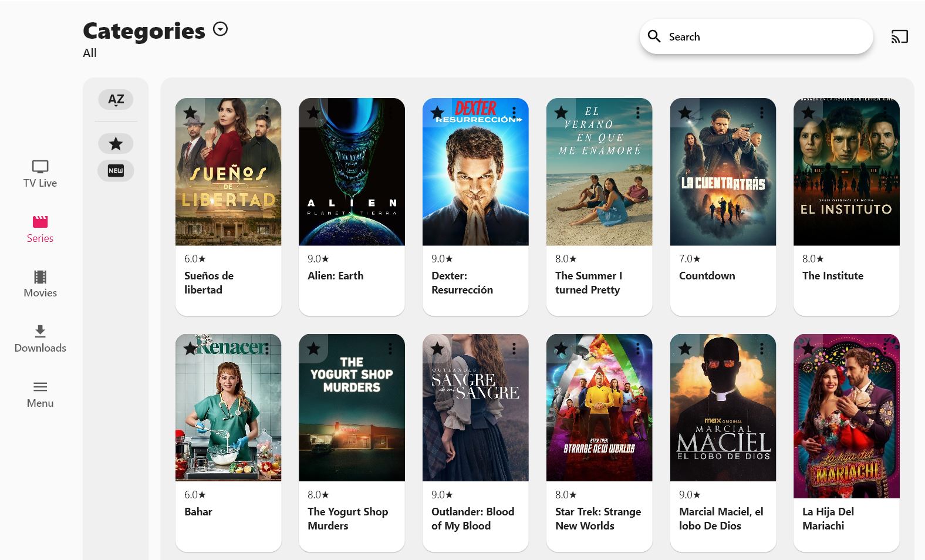925x560 pixels.
Task: Open the sidebar Menu
Action: pos(40,394)
